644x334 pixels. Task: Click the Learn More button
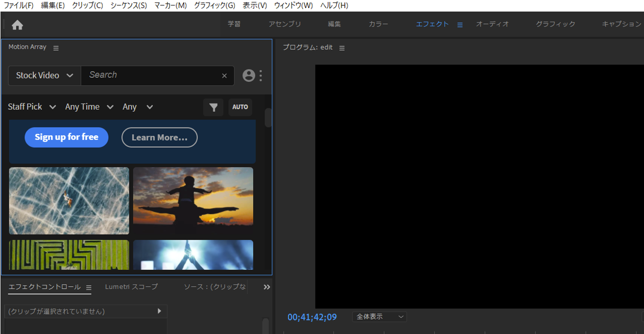pos(159,137)
